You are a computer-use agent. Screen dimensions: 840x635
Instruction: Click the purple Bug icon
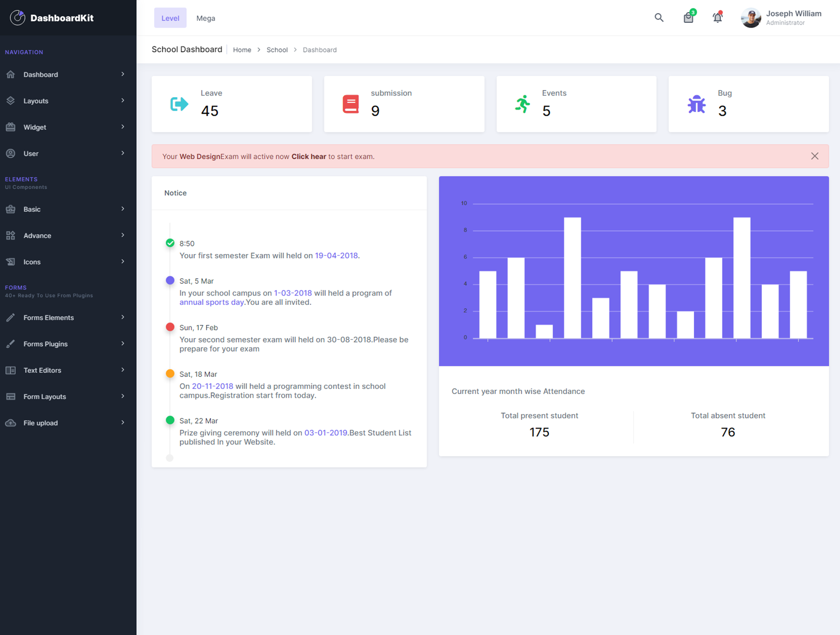(696, 104)
